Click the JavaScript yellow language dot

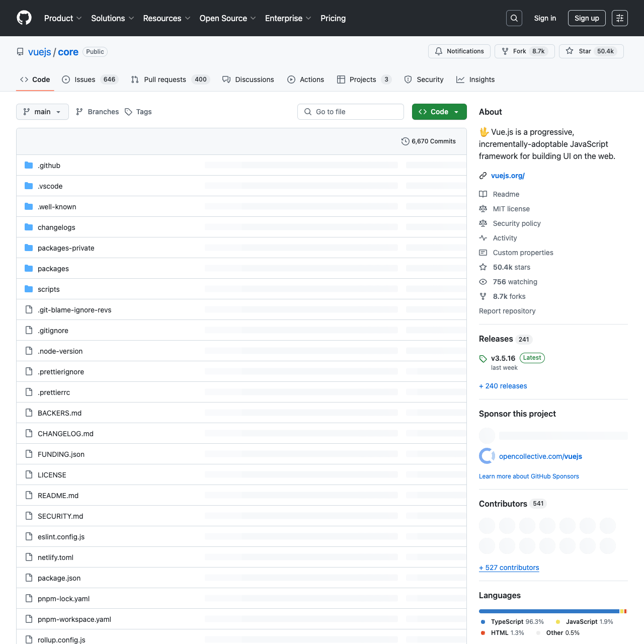tap(558, 622)
